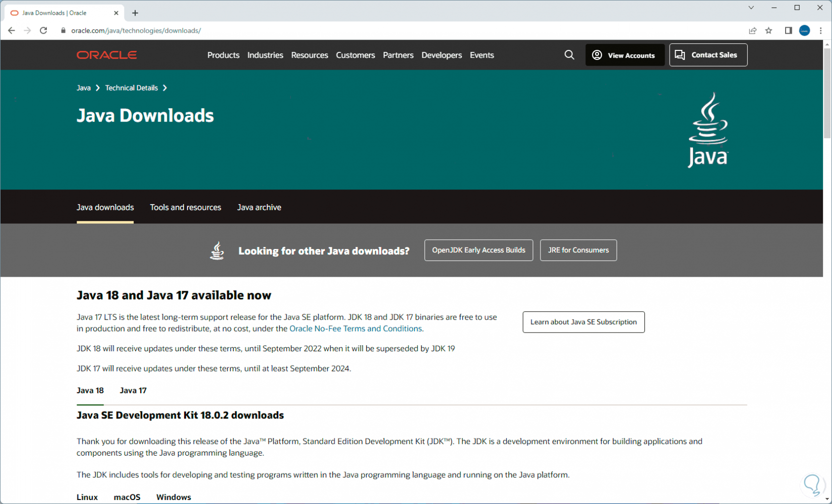Switch to the Tools and resources tab
The width and height of the screenshot is (832, 504).
pyautogui.click(x=186, y=207)
